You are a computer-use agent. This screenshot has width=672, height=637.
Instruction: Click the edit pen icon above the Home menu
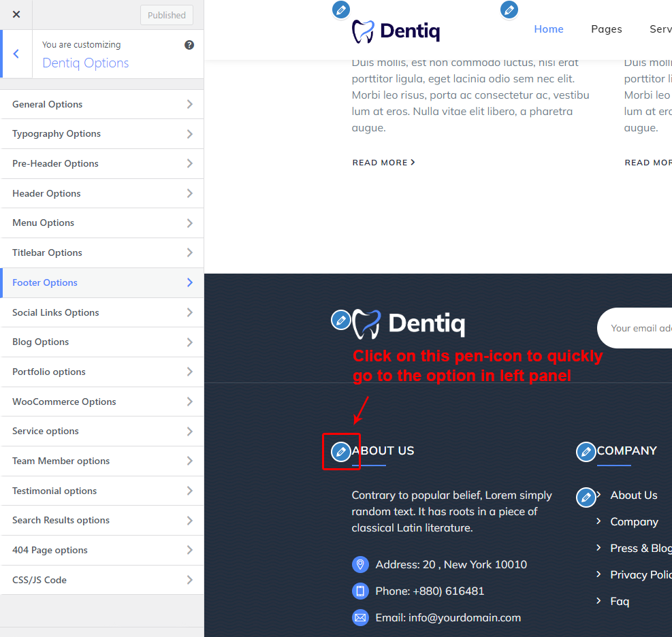click(509, 10)
